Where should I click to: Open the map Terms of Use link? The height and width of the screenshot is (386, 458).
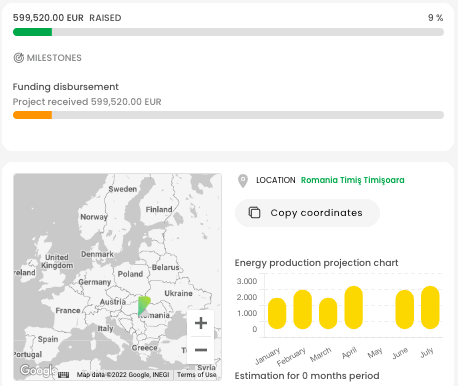[196, 375]
